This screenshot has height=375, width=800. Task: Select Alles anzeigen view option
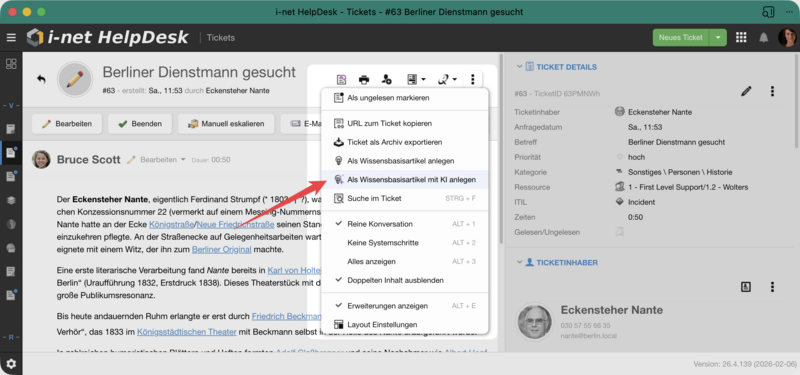pos(405,261)
